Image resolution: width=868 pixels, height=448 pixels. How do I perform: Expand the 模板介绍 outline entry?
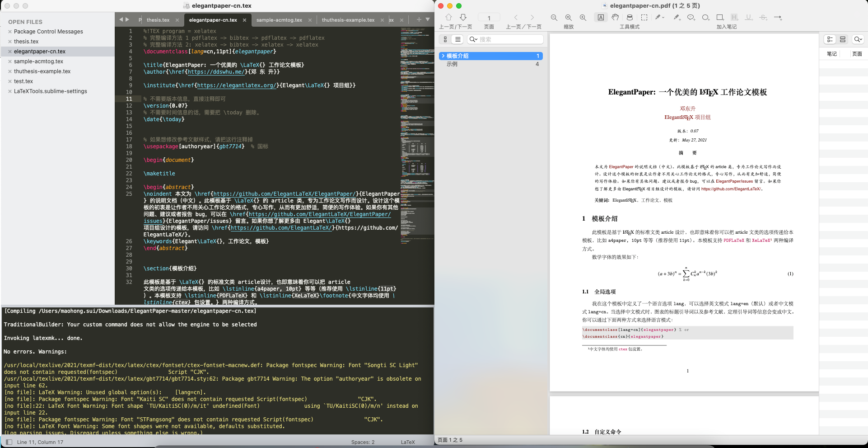click(443, 56)
